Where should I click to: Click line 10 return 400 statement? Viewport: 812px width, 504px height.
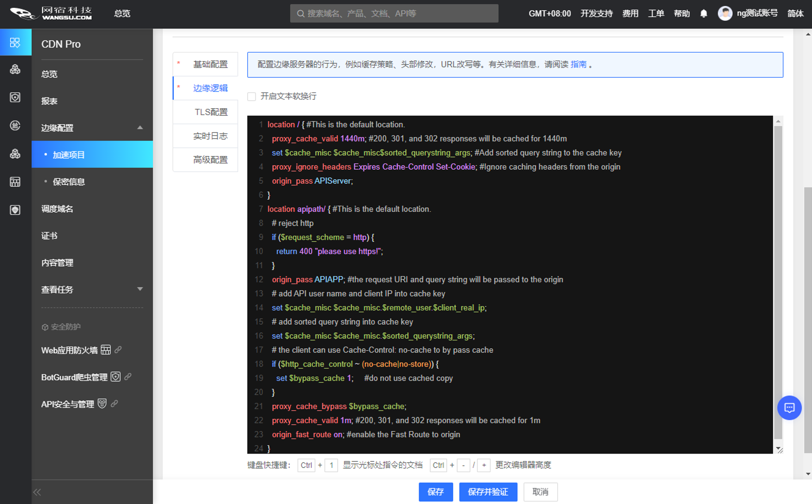pyautogui.click(x=329, y=251)
